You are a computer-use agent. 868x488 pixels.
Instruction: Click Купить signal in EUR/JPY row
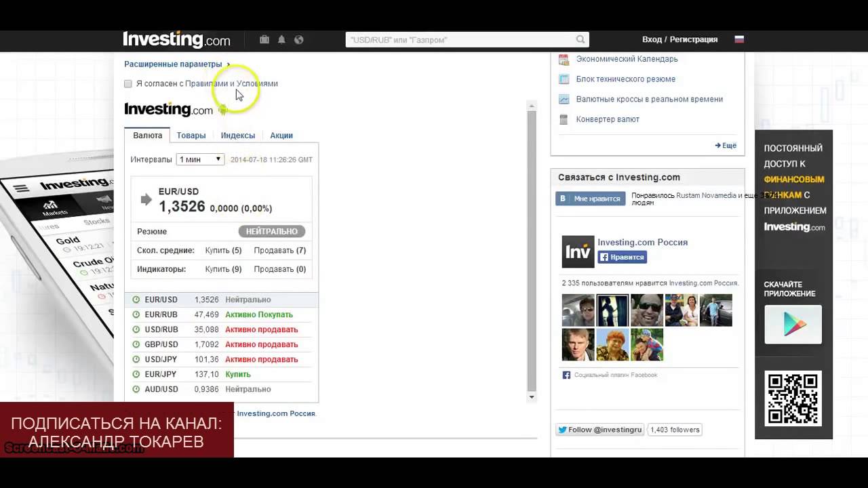coord(238,374)
